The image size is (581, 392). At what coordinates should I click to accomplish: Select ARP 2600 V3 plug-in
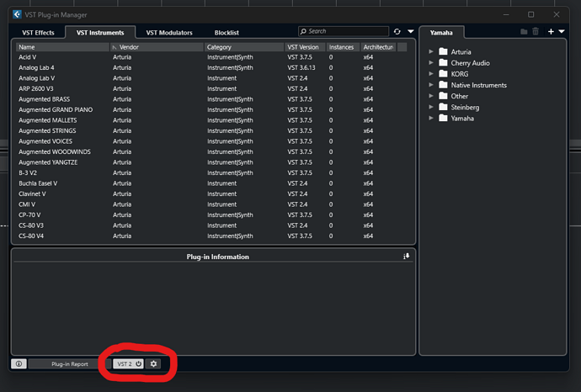click(x=212, y=89)
